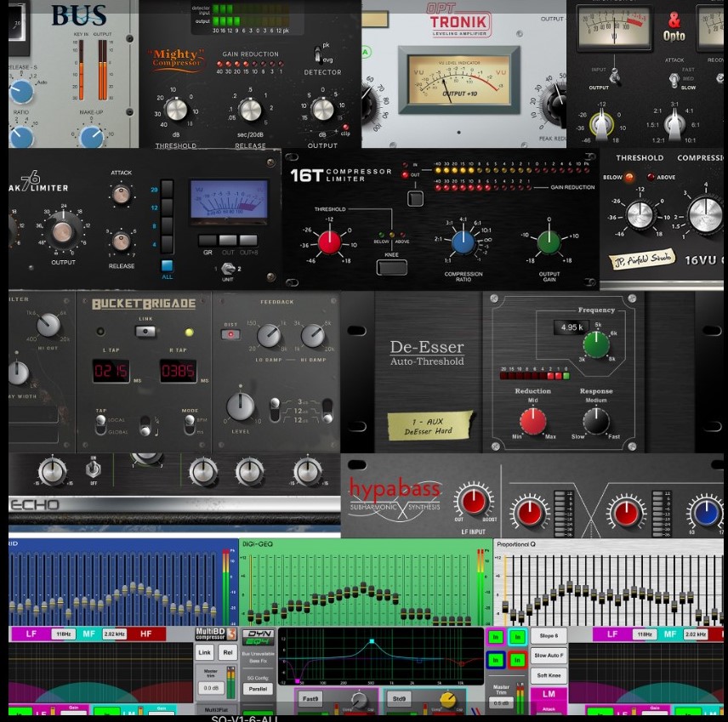The height and width of the screenshot is (722, 728).
Task: Click the green Frequency knob on De-Esser
Action: (x=596, y=345)
